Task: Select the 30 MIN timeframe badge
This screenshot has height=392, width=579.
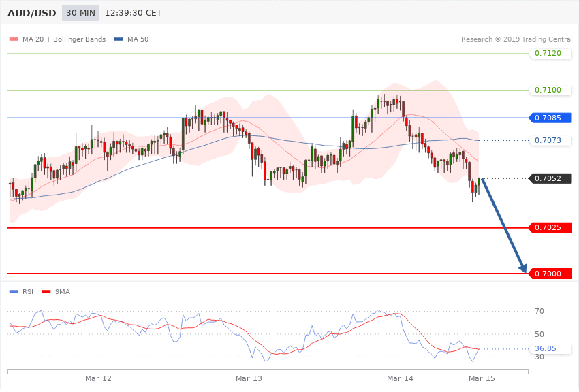Action: (80, 13)
